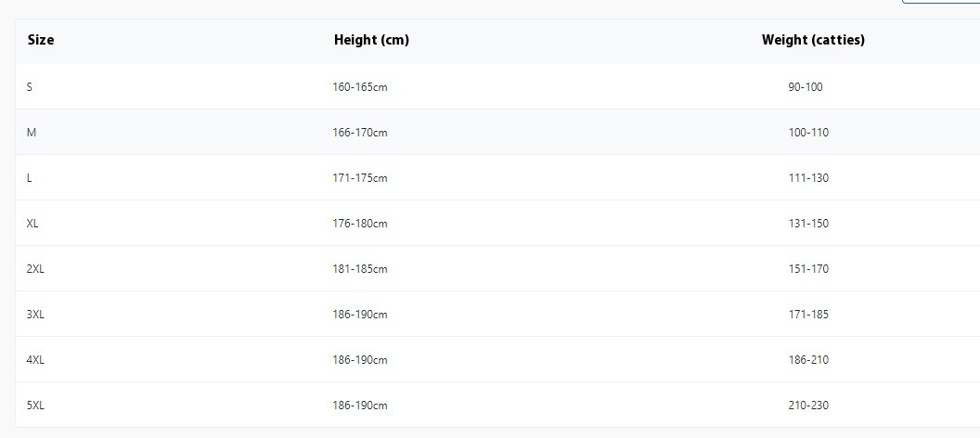
Task: Select the 176-180cm height value
Action: (360, 224)
